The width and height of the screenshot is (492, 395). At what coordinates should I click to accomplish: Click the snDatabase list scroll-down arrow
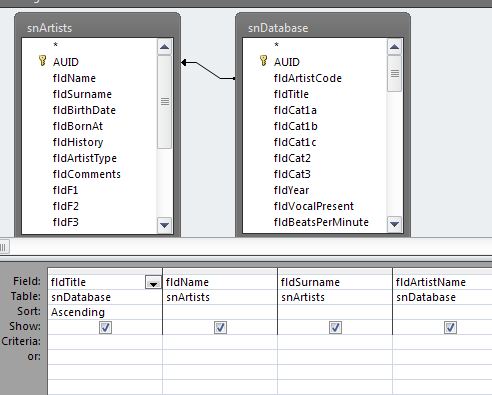point(394,224)
